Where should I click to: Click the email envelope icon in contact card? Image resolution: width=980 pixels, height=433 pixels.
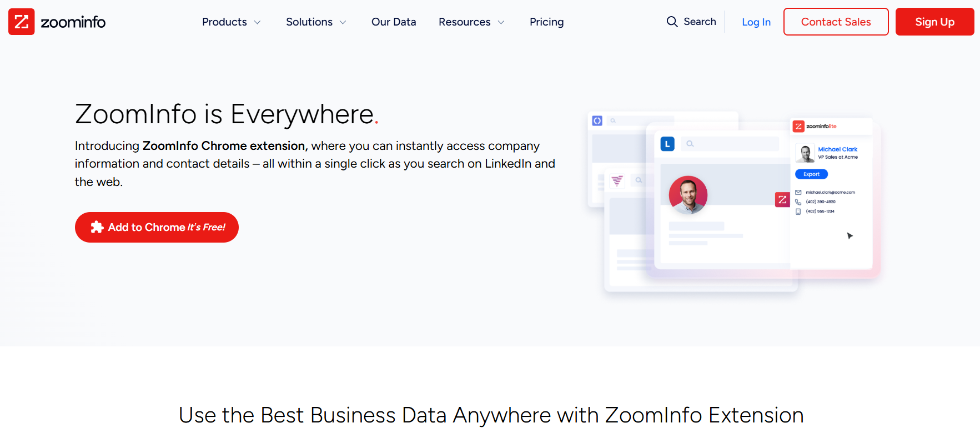click(798, 192)
